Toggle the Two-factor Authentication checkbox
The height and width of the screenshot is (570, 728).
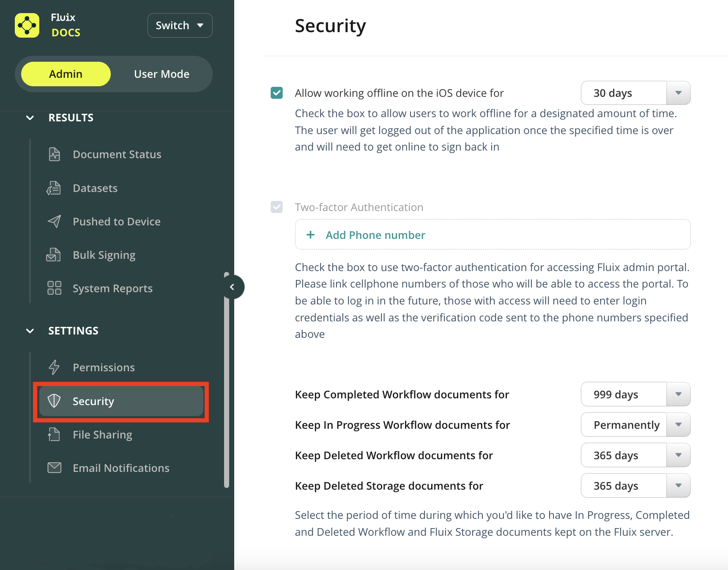tap(277, 207)
